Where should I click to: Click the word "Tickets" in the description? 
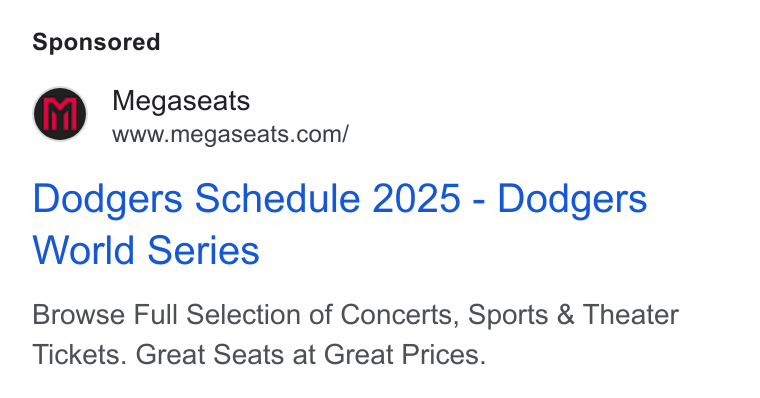click(x=79, y=354)
